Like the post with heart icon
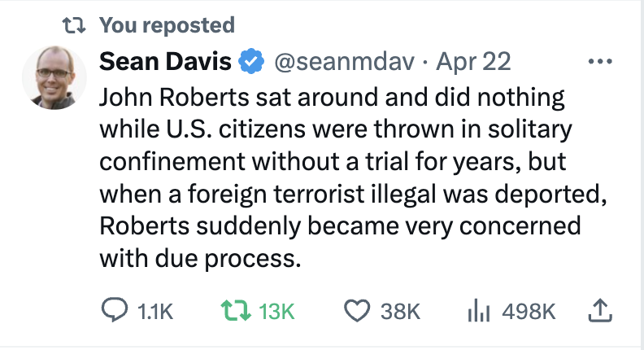644x350 pixels. pos(357,310)
